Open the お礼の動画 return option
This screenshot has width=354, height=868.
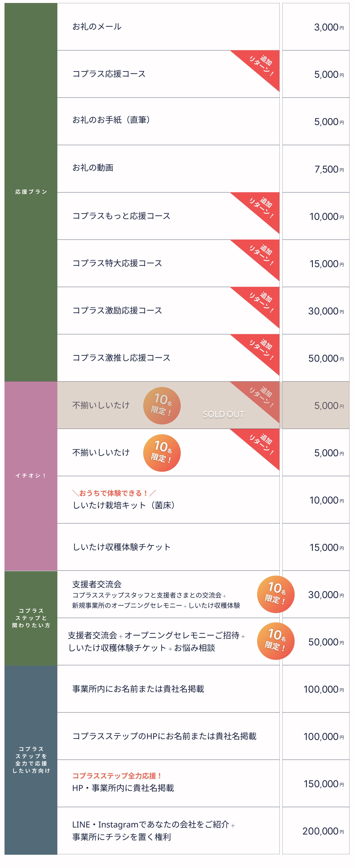pos(93,167)
